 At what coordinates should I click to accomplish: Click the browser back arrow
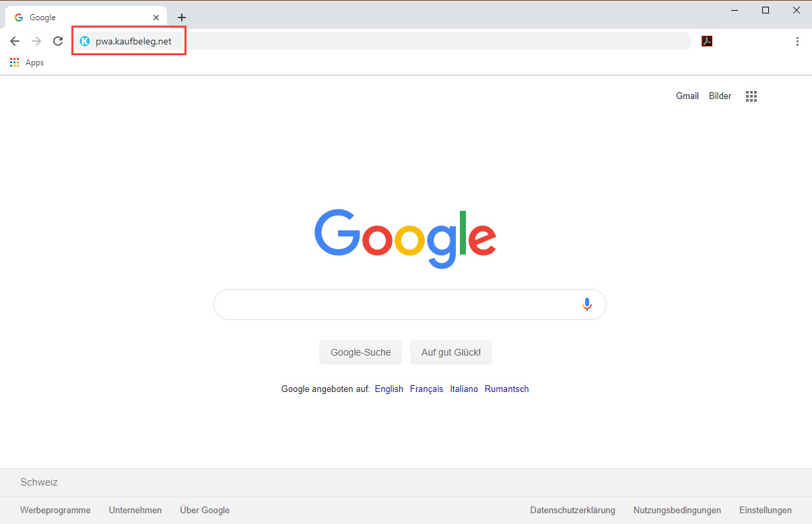15,41
